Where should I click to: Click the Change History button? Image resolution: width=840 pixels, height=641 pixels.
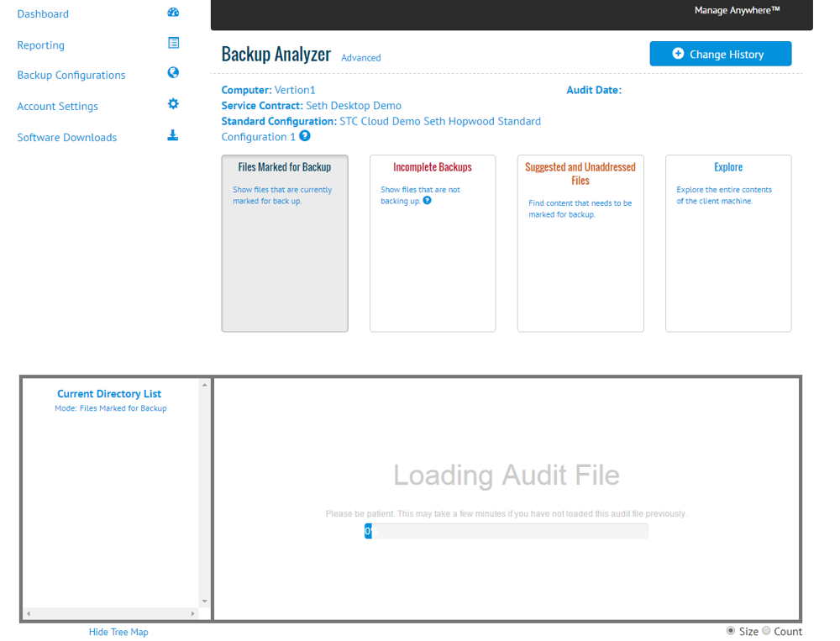[x=721, y=53]
